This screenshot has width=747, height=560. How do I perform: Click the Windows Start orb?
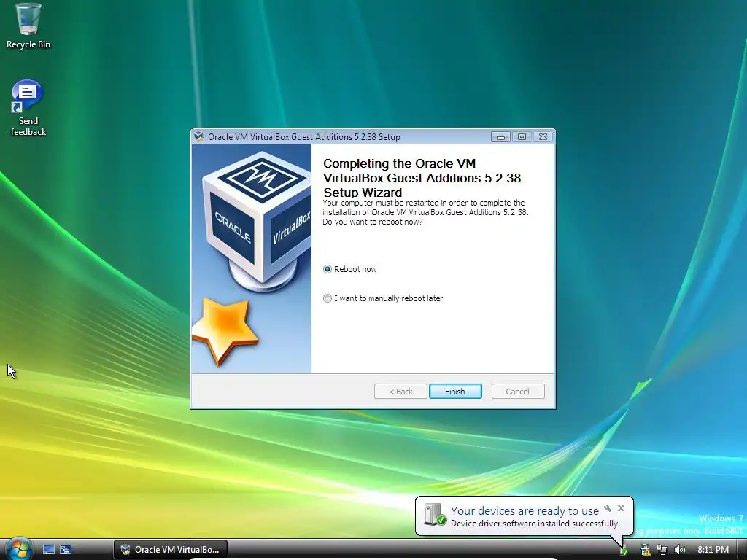point(19,549)
